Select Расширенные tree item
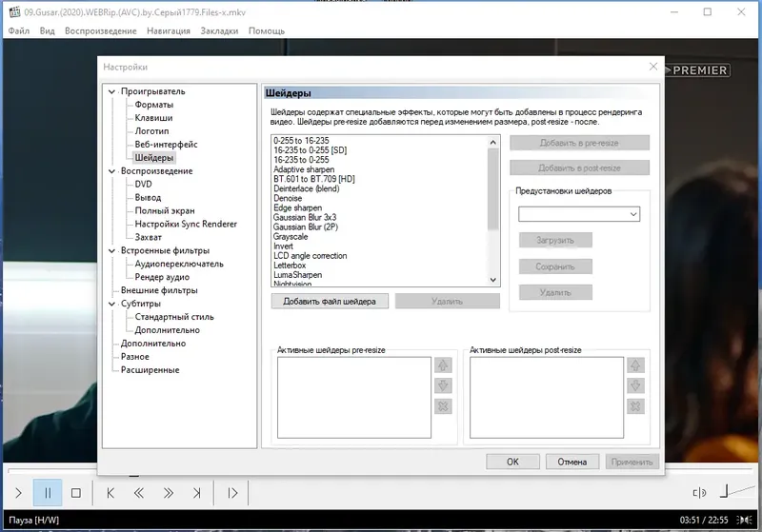Screen dimensions: 762x532 point(150,370)
